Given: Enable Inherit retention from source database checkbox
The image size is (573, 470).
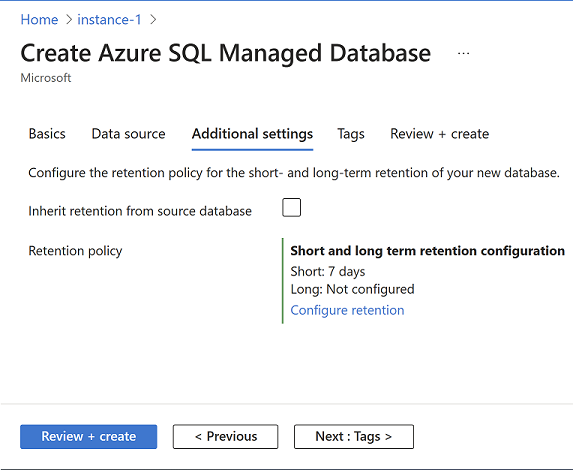Looking at the screenshot, I should (x=292, y=208).
